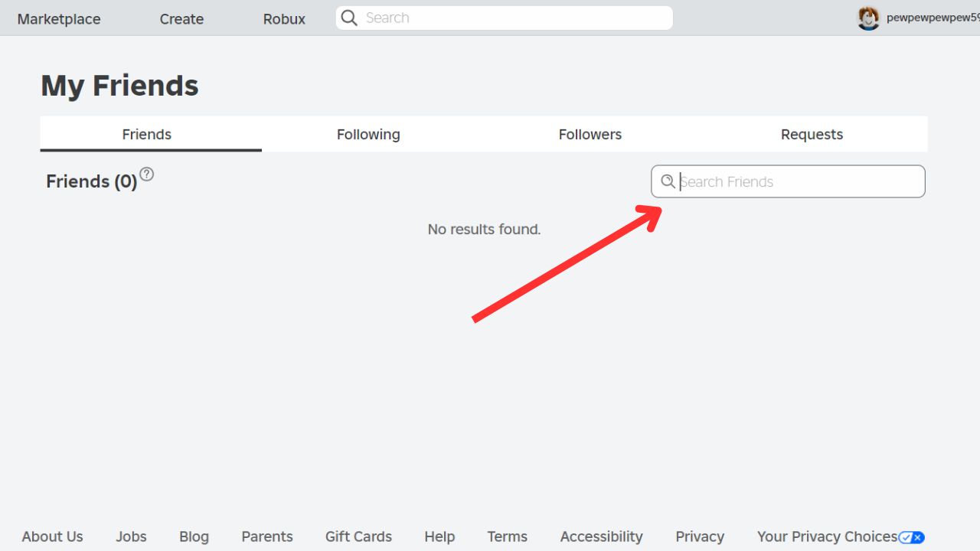Open Marketplace from the top navigation
980x551 pixels.
(x=59, y=19)
